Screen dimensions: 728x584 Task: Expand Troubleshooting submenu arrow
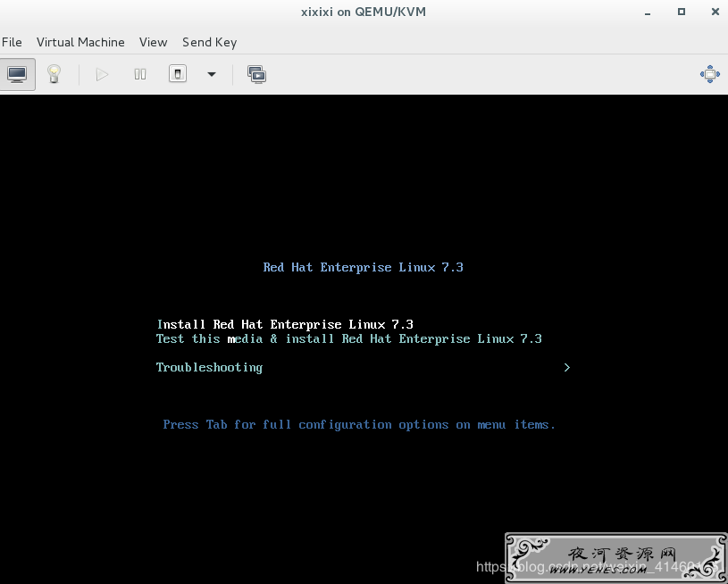(567, 367)
